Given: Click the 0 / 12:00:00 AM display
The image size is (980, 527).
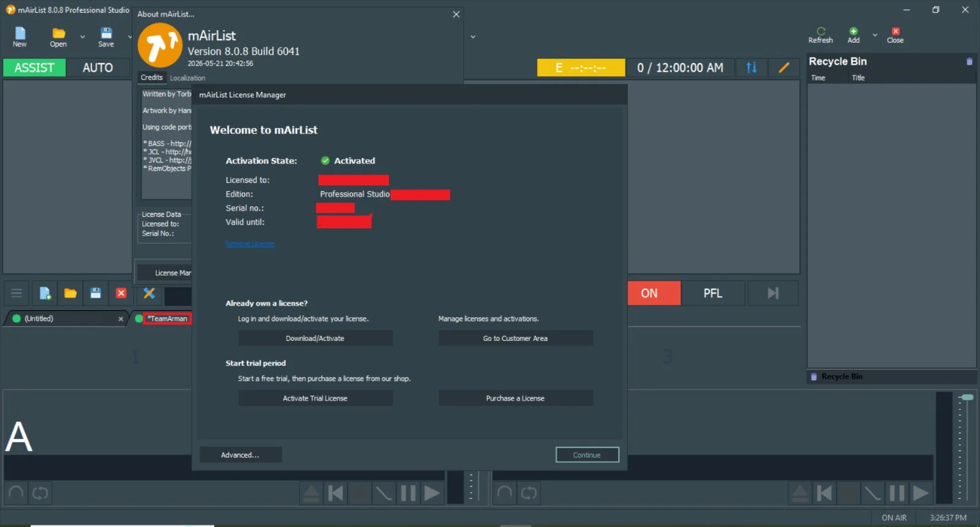Looking at the screenshot, I should tap(680, 68).
